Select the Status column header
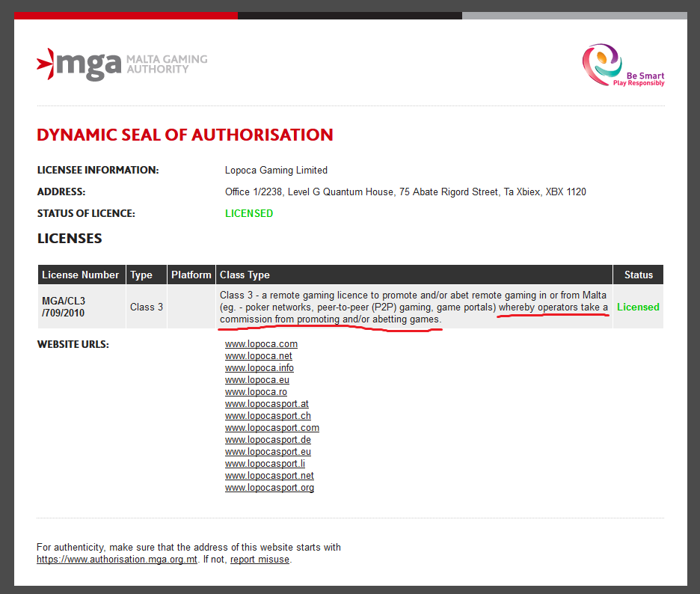The width and height of the screenshot is (700, 594). tap(639, 275)
